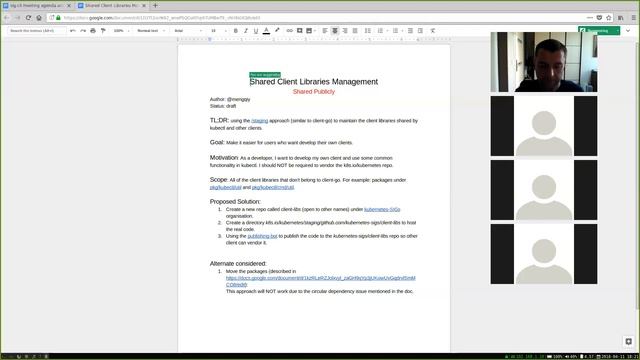Print the document using the printer icon
640x360 pixels.
pos(93,31)
